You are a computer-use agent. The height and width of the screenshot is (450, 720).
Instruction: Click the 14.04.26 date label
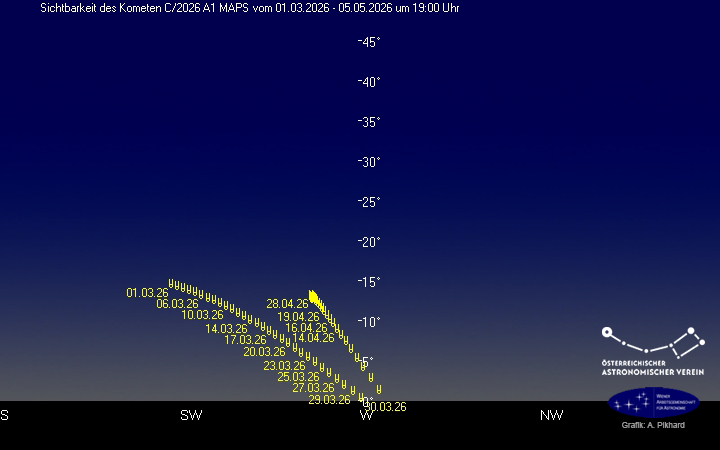[313, 338]
